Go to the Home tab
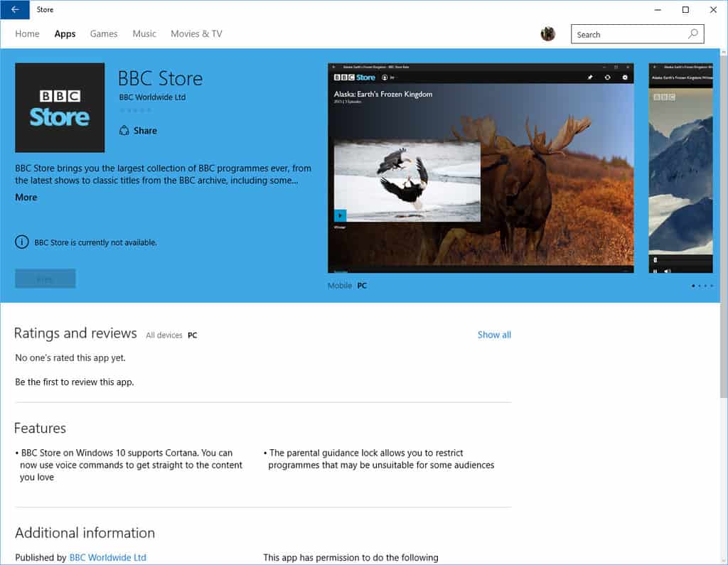Image resolution: width=728 pixels, height=565 pixels. [x=28, y=34]
